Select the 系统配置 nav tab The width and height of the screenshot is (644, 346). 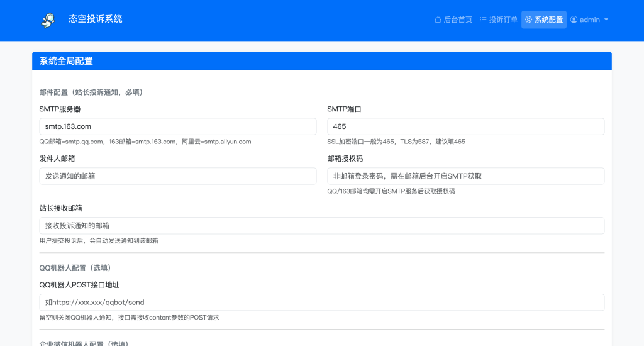click(544, 20)
